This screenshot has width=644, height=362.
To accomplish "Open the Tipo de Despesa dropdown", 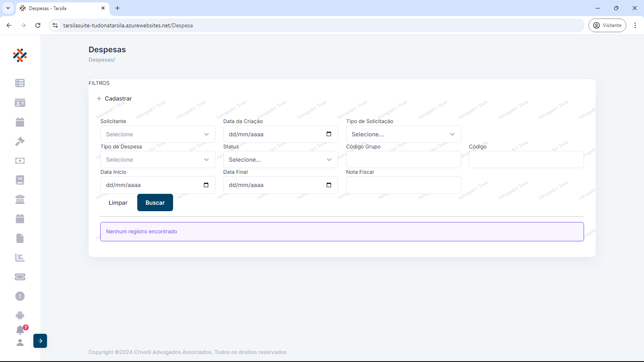I will coord(157,160).
